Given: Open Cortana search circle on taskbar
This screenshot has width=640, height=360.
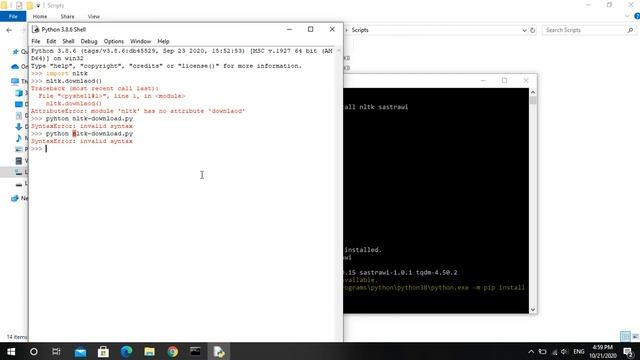Looking at the screenshot, I should 34,351.
